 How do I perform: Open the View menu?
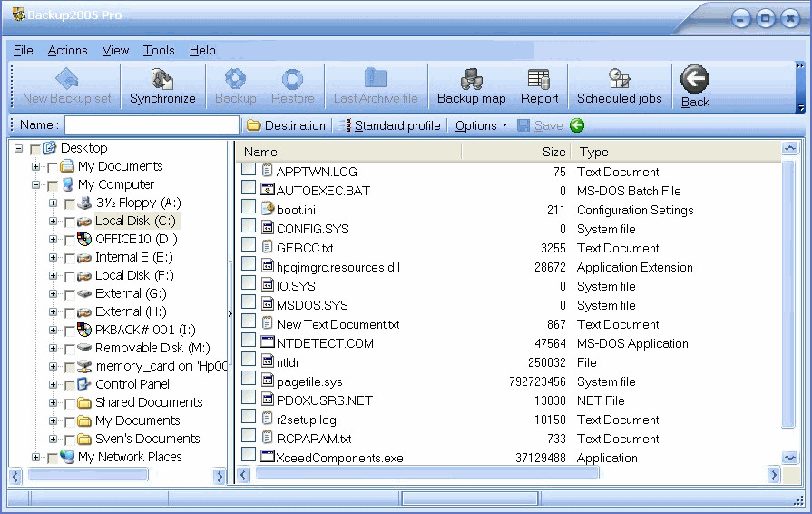tap(115, 50)
